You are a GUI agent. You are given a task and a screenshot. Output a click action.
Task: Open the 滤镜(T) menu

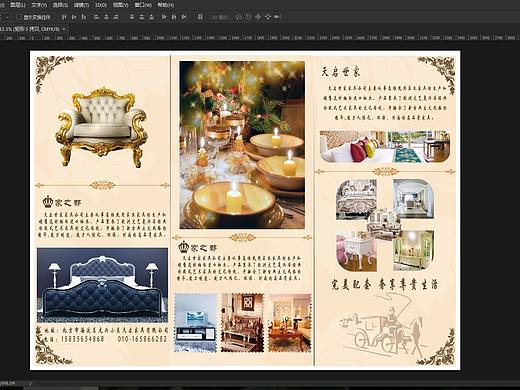81,5
